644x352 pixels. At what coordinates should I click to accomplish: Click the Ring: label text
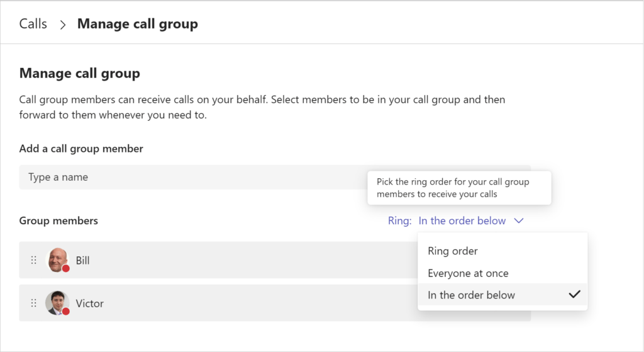point(399,221)
